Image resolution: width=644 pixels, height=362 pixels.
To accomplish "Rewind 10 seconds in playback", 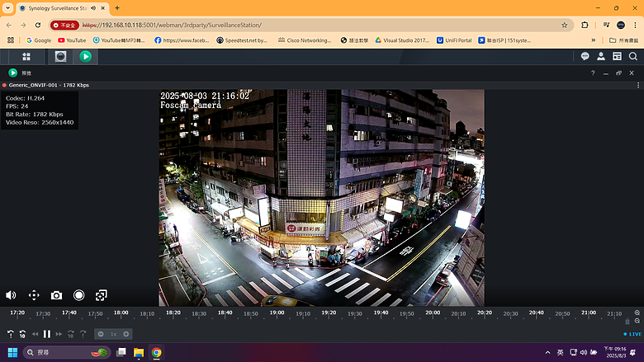I will [22, 334].
